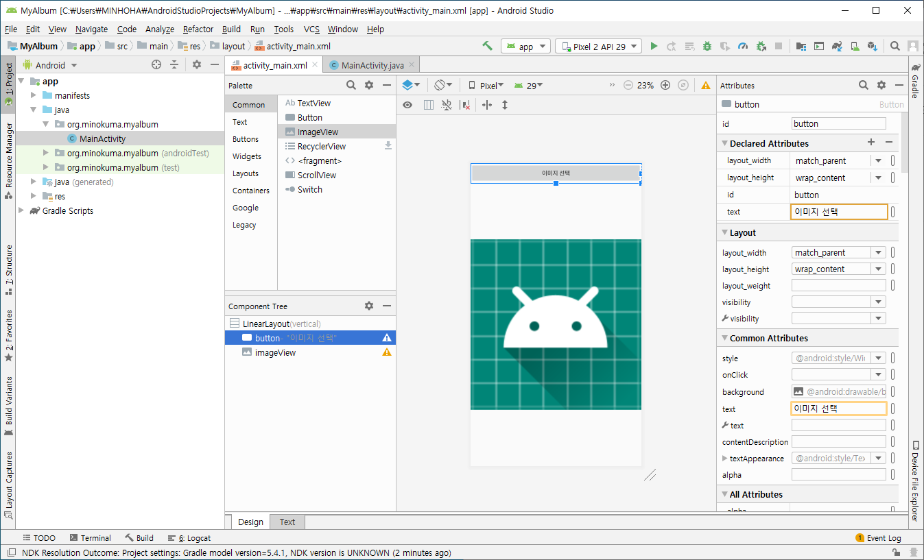
Task: Open SDK Manager icon
Action: pos(873,46)
